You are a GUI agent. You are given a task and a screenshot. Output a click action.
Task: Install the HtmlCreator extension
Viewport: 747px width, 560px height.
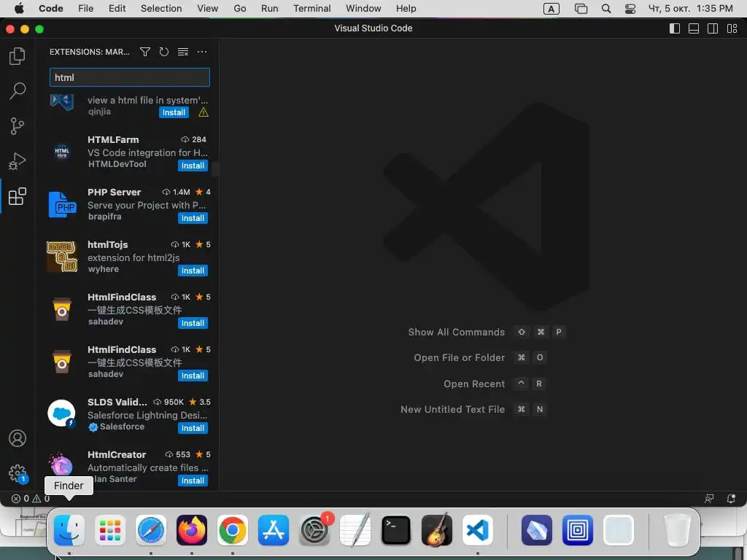click(193, 481)
